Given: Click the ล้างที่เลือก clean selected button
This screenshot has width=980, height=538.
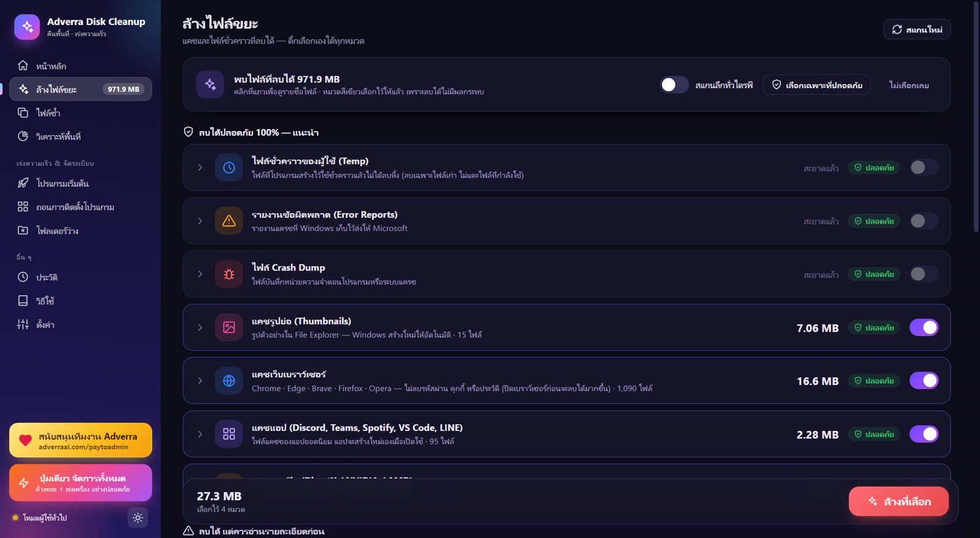Looking at the screenshot, I should pyautogui.click(x=899, y=501).
